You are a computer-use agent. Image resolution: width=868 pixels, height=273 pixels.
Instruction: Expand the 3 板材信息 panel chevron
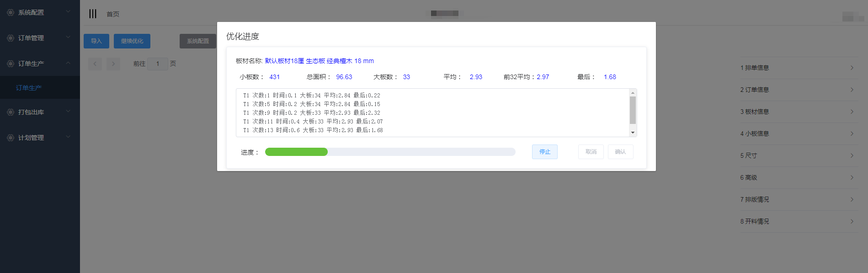pyautogui.click(x=852, y=112)
